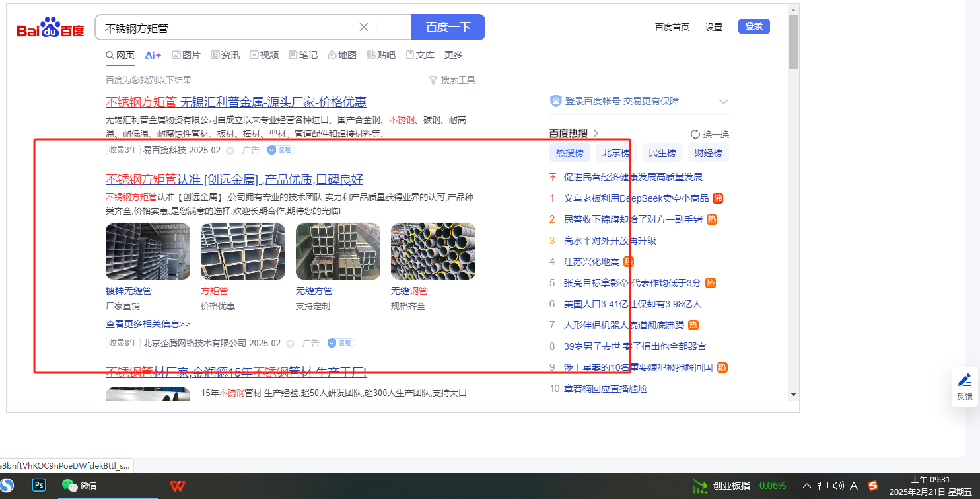Click the 登录 login button
The image size is (980, 499).
click(753, 26)
